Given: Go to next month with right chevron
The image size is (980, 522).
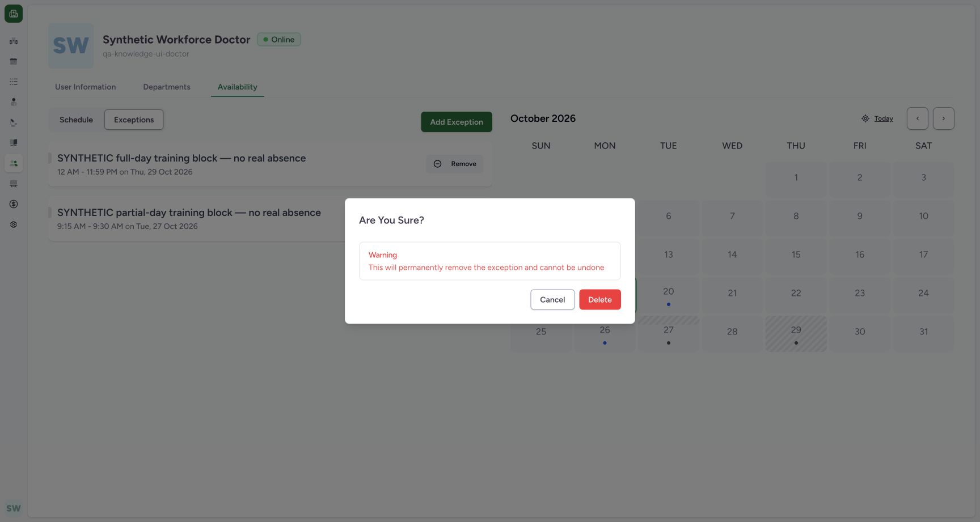Looking at the screenshot, I should coord(944,118).
